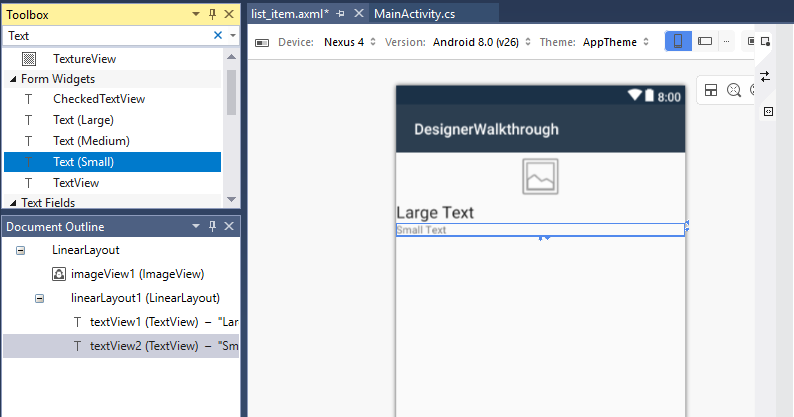Collapse the root LinearLayout node
794x417 pixels.
(20, 250)
